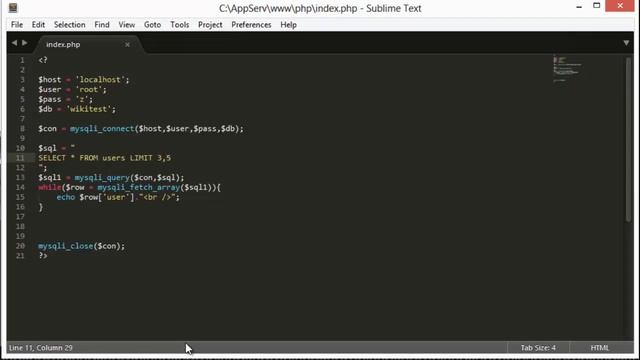Open the File menu

17,25
